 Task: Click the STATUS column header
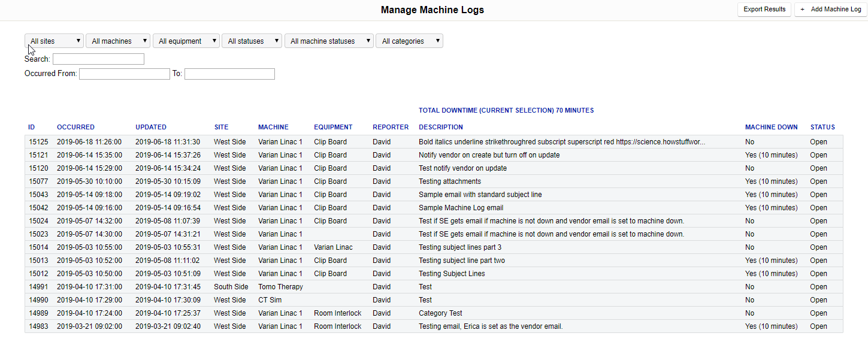point(822,127)
